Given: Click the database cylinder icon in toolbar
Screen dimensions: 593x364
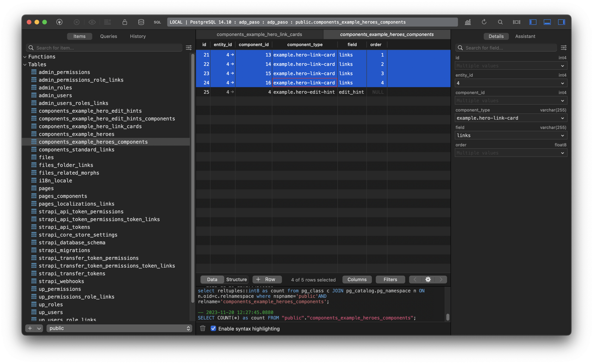Looking at the screenshot, I should [141, 22].
